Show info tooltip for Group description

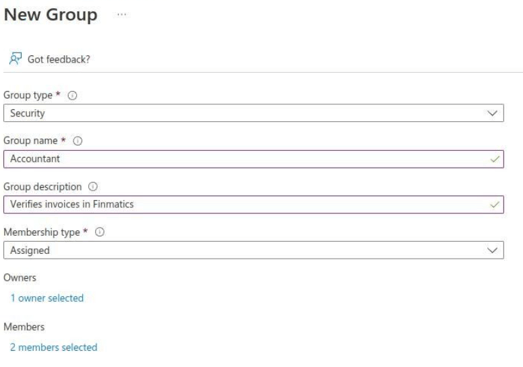(93, 187)
